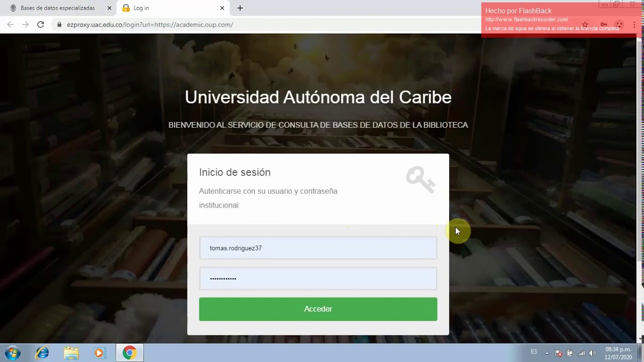Reload the login page
The image size is (644, 362).
[41, 24]
